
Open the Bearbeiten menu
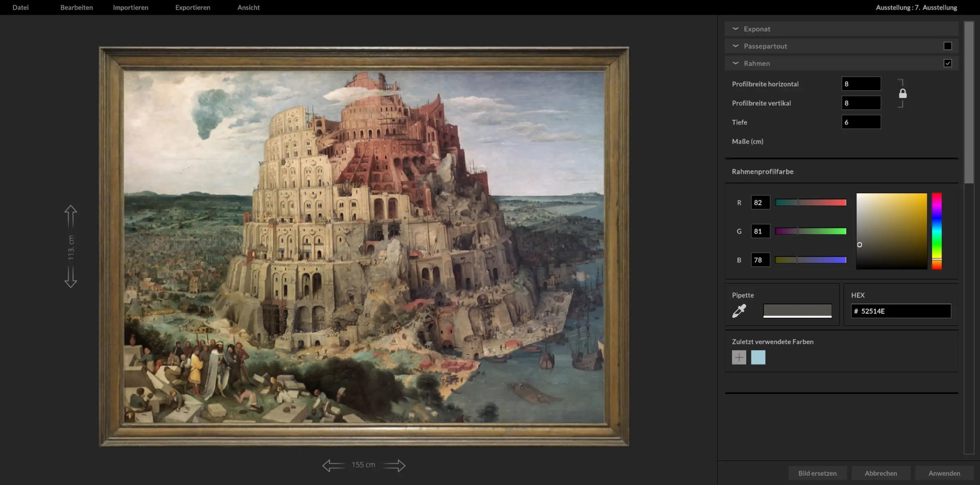(77, 8)
